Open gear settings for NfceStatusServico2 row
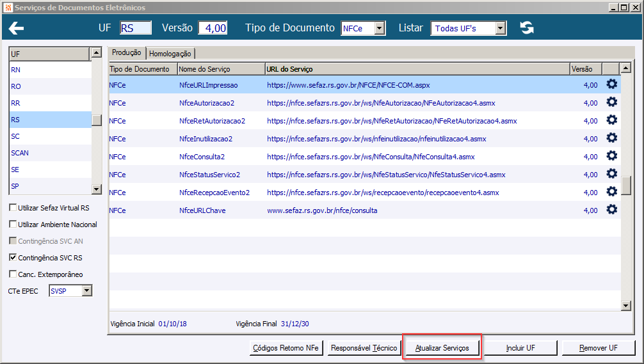This screenshot has height=364, width=644. tap(611, 173)
